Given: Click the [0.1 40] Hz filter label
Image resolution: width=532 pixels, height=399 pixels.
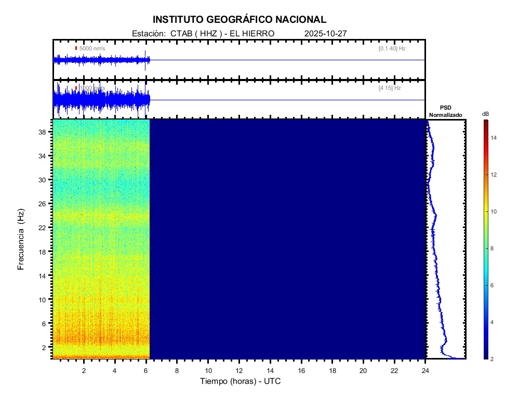Looking at the screenshot, I should 392,48.
